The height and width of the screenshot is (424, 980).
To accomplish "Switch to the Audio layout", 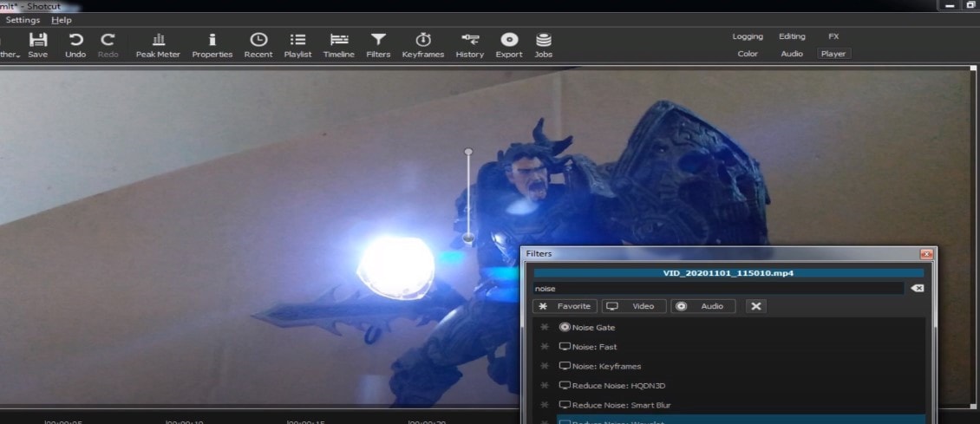I will [x=792, y=54].
